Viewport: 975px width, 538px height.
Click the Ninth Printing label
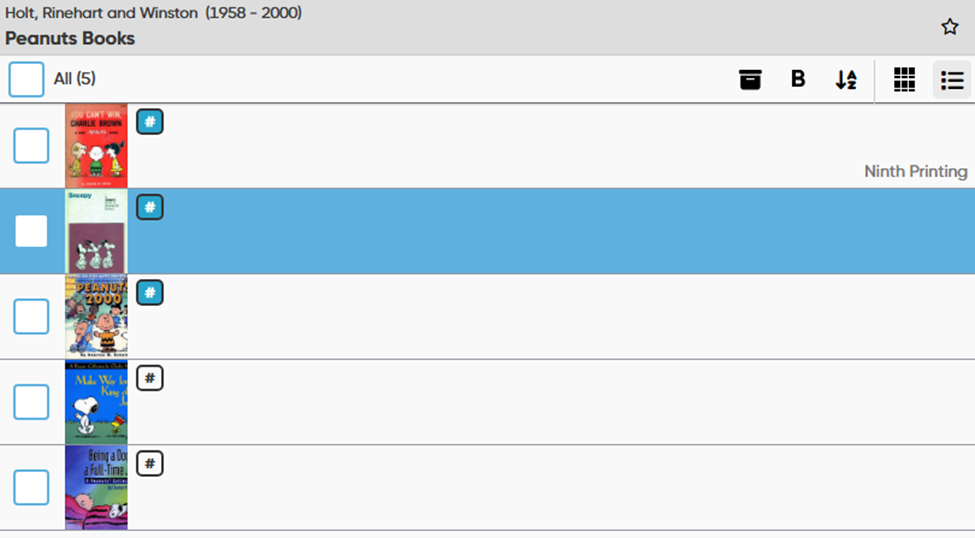[915, 172]
